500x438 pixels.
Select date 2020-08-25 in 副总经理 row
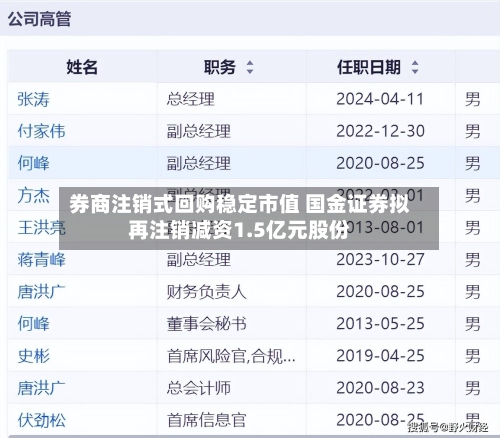coord(380,163)
